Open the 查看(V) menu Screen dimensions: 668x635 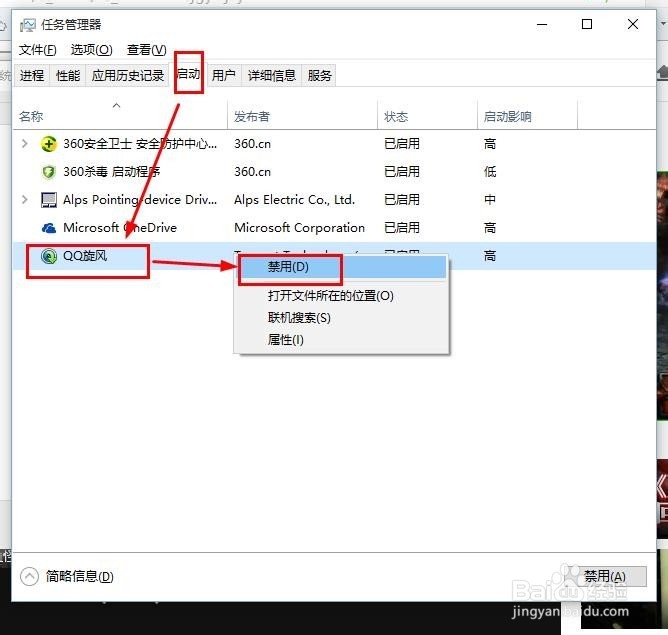[x=147, y=50]
